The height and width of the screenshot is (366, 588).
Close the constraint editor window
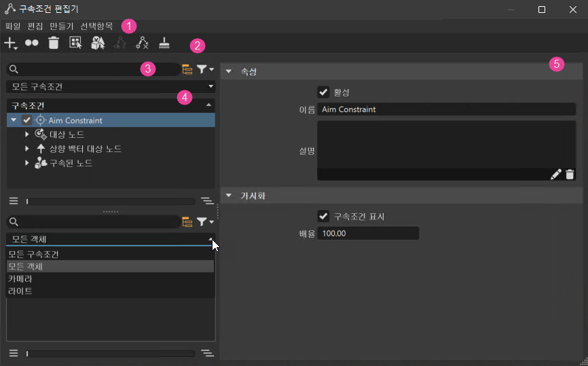572,10
